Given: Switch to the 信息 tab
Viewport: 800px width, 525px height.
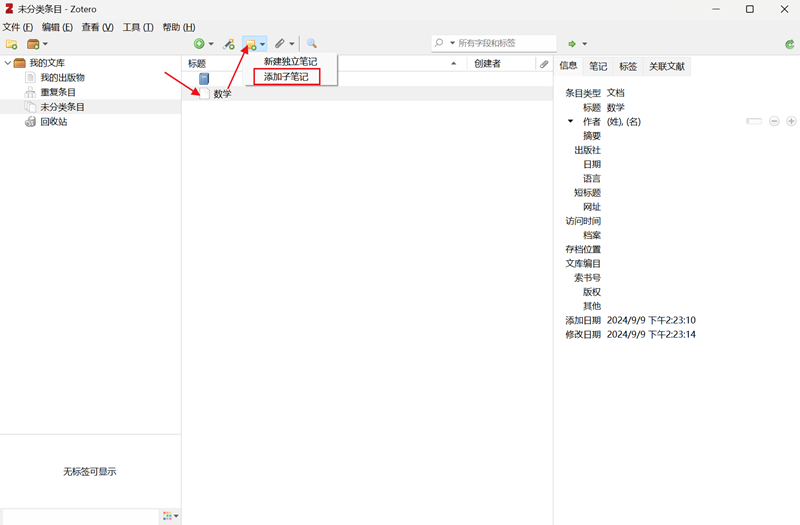Looking at the screenshot, I should pos(568,65).
